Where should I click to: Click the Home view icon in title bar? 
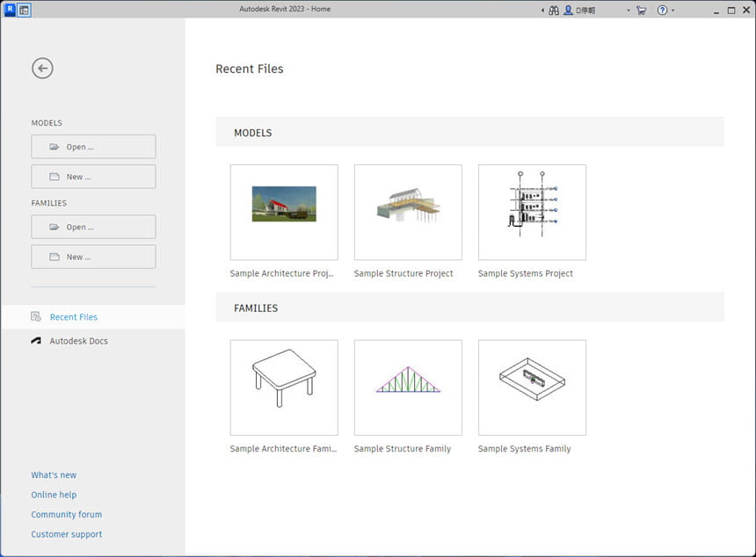(24, 10)
